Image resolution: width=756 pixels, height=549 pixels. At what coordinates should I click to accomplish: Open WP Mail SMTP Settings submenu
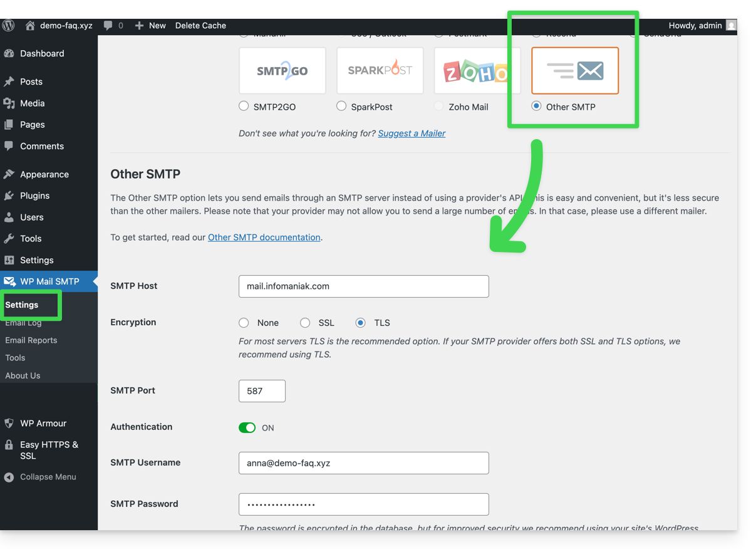[22, 305]
